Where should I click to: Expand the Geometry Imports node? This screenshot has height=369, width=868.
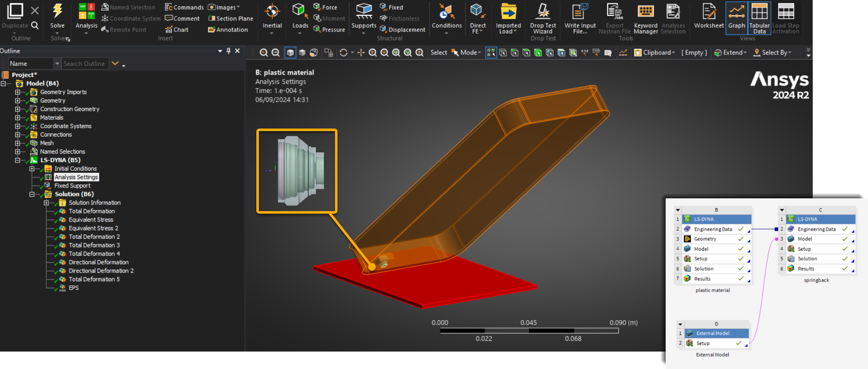(x=17, y=92)
